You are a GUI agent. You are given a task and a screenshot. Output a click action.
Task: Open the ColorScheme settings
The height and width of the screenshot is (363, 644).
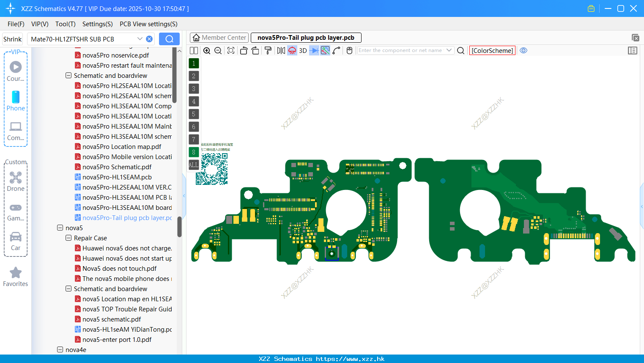pyautogui.click(x=492, y=50)
